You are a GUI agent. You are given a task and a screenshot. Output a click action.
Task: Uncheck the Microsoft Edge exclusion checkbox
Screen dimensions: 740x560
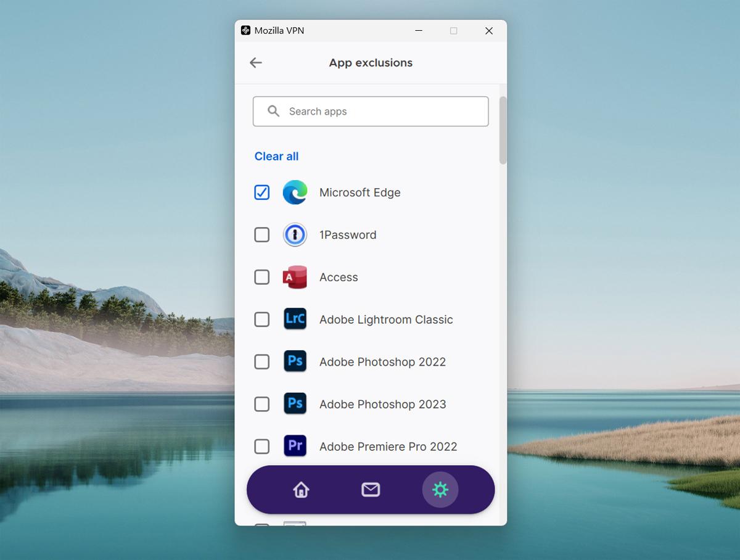tap(262, 192)
